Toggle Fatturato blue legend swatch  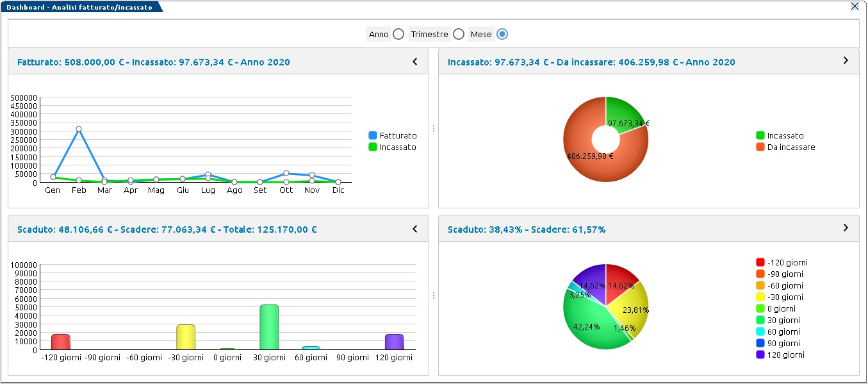click(373, 135)
